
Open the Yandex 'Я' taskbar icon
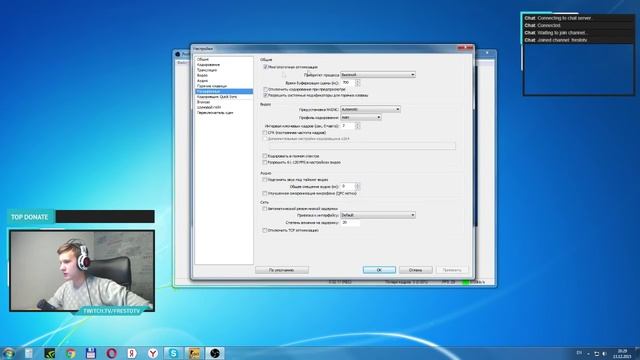[132, 353]
